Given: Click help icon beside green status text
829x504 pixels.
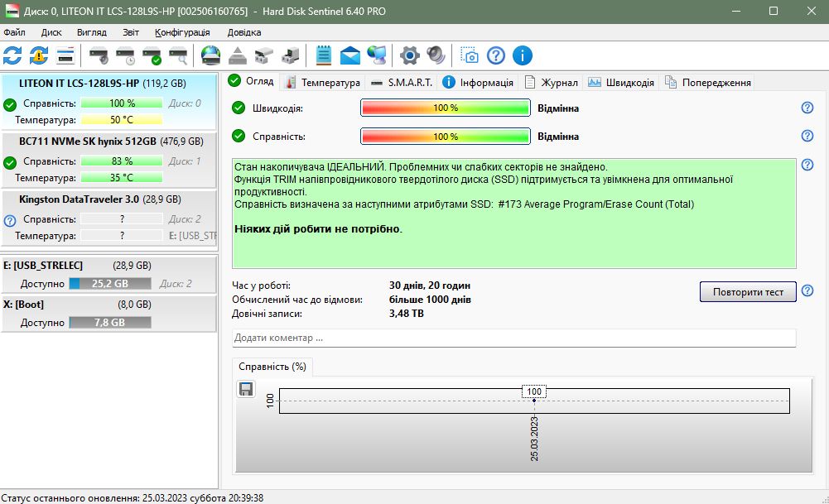Looking at the screenshot, I should tap(807, 165).
